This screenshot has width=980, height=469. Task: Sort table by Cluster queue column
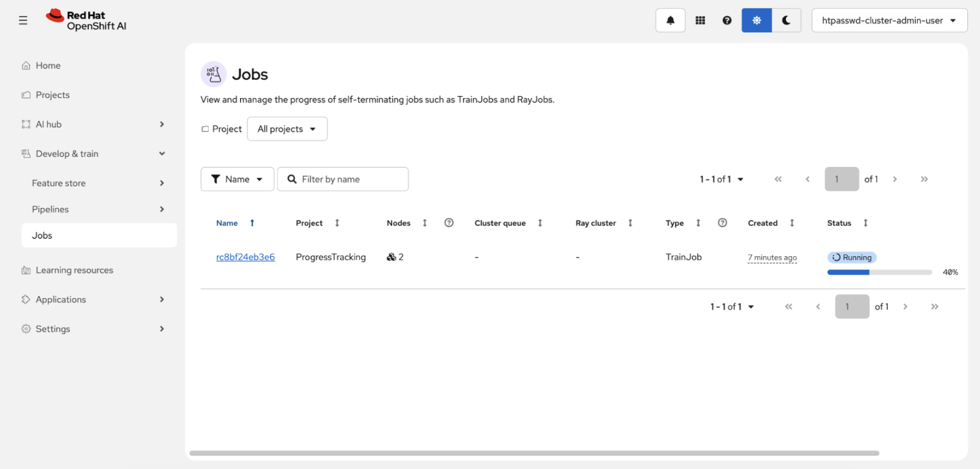(x=508, y=223)
